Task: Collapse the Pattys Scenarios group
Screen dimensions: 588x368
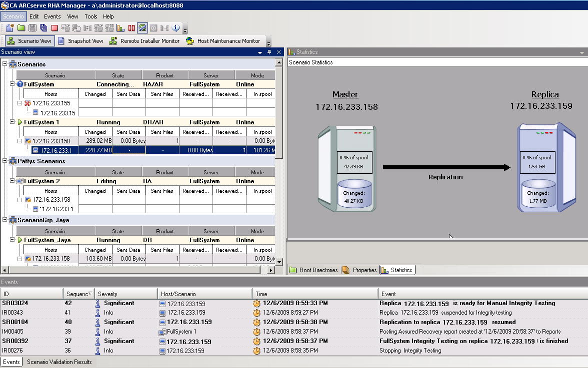Action: (5, 161)
